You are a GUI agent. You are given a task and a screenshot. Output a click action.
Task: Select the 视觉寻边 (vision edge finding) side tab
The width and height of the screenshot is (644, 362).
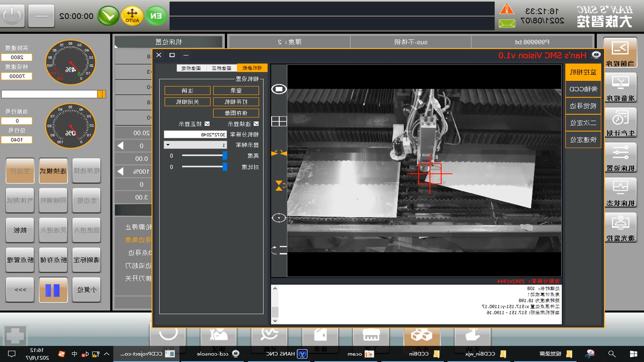583,106
